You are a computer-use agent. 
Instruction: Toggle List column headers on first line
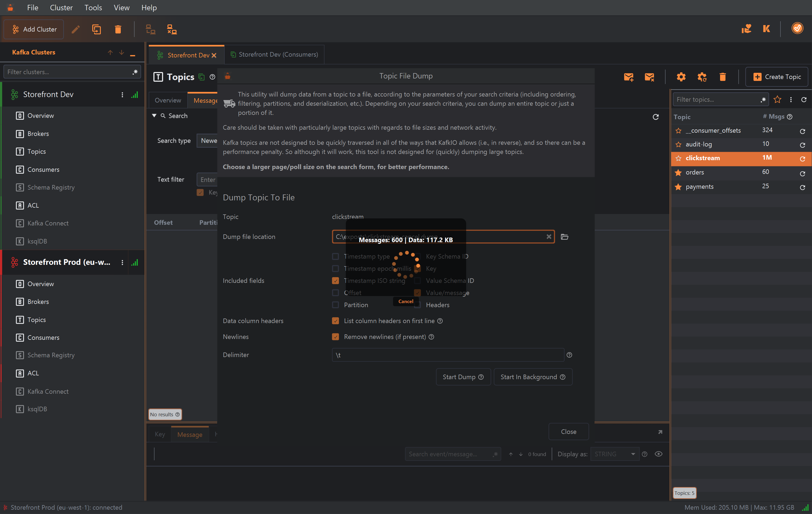[336, 321]
